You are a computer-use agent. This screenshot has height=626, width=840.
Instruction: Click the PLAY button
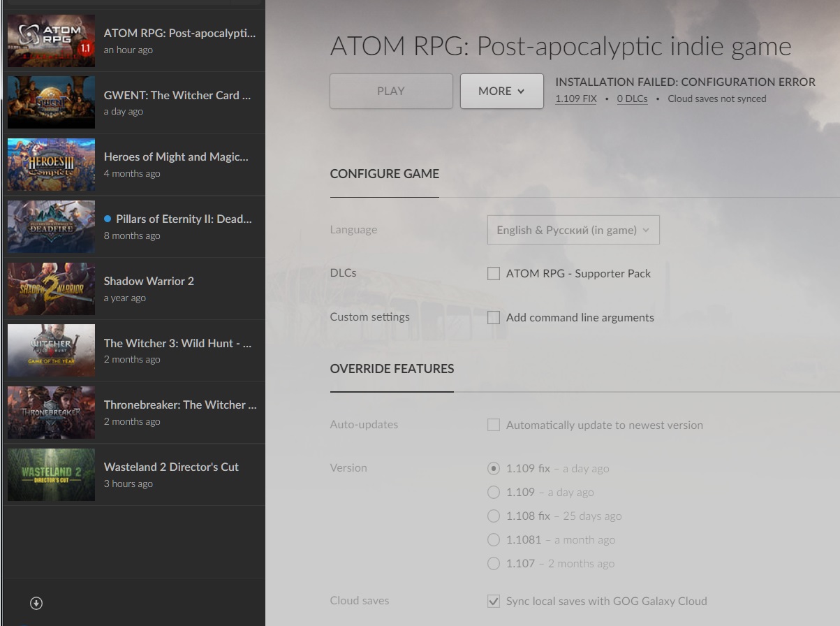(391, 91)
